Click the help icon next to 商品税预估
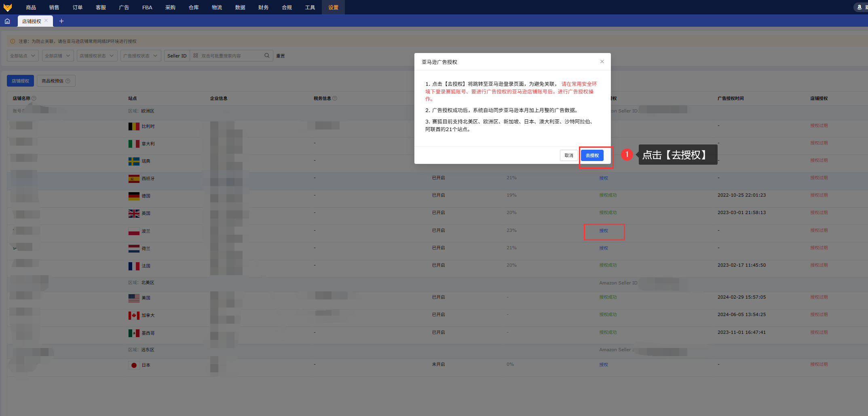Image resolution: width=868 pixels, height=416 pixels. [68, 81]
